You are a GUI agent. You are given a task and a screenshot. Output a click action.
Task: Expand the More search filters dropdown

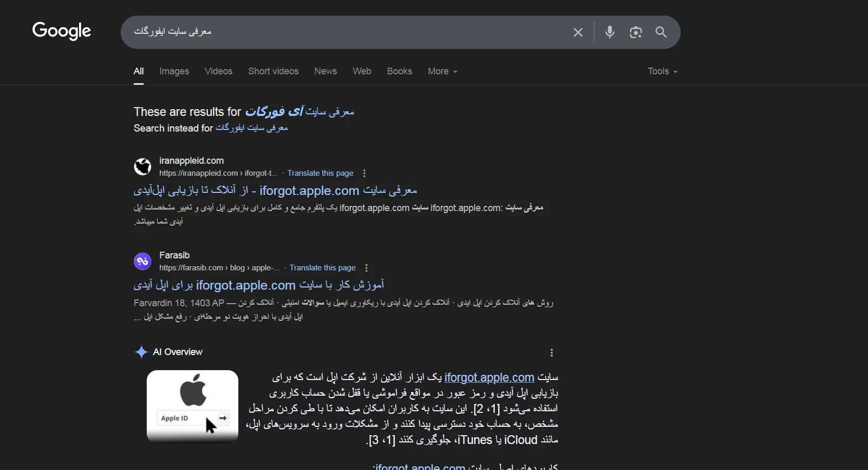pos(442,71)
